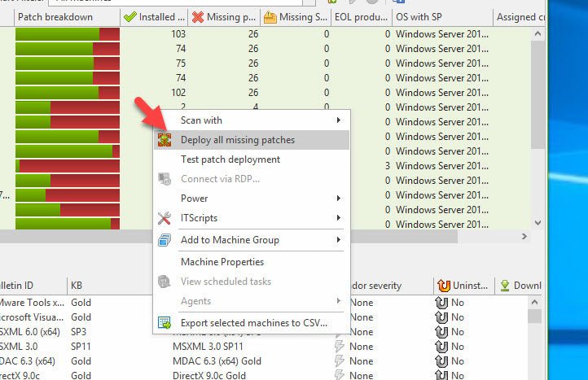
Task: Select the row with 103 installed patches
Action: (x=265, y=34)
